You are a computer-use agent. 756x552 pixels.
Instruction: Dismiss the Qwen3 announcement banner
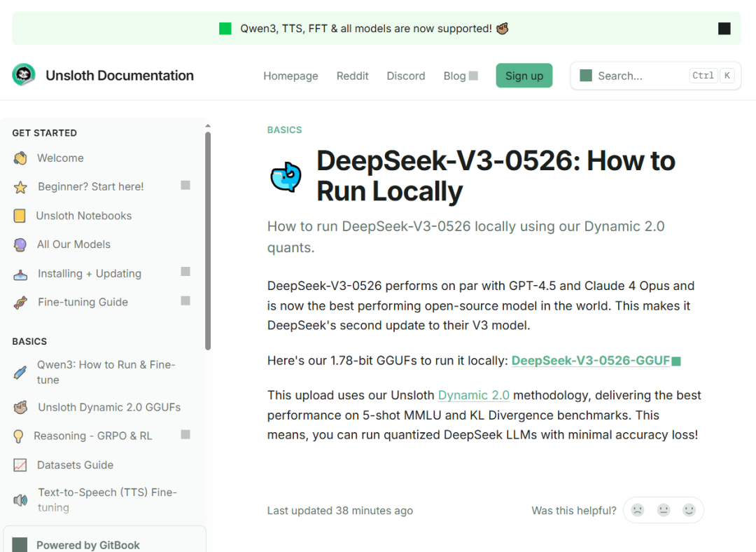click(x=724, y=29)
